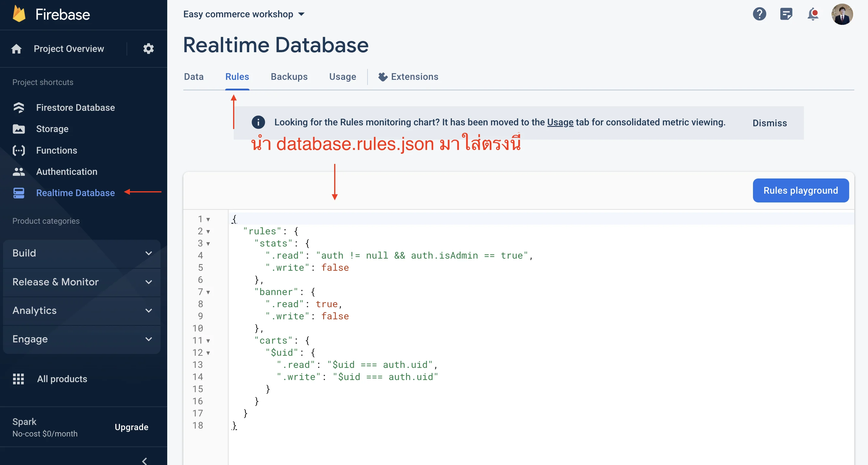Open the Usage tab

pyautogui.click(x=343, y=77)
